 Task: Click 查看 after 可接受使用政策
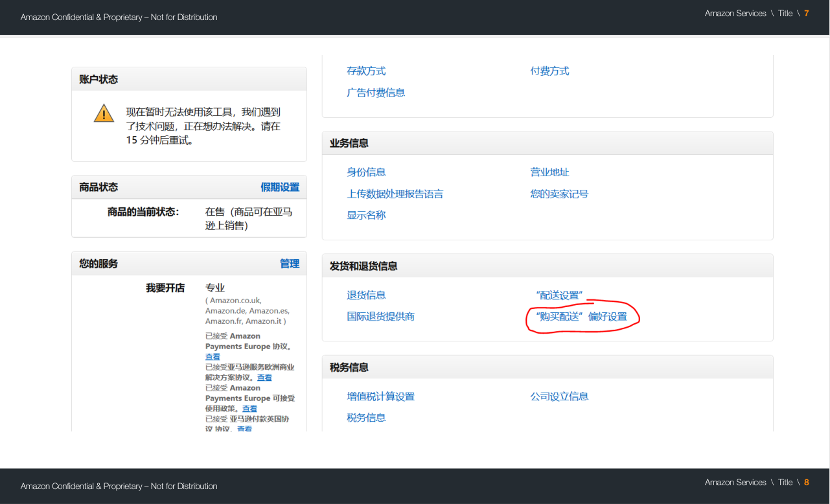click(249, 409)
